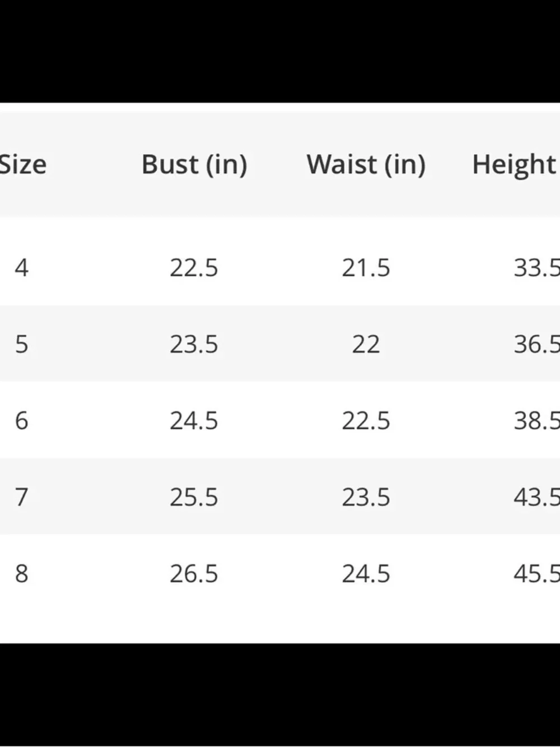Click the 22.5 bust value for size 4
The height and width of the screenshot is (747, 560).
coord(194,268)
